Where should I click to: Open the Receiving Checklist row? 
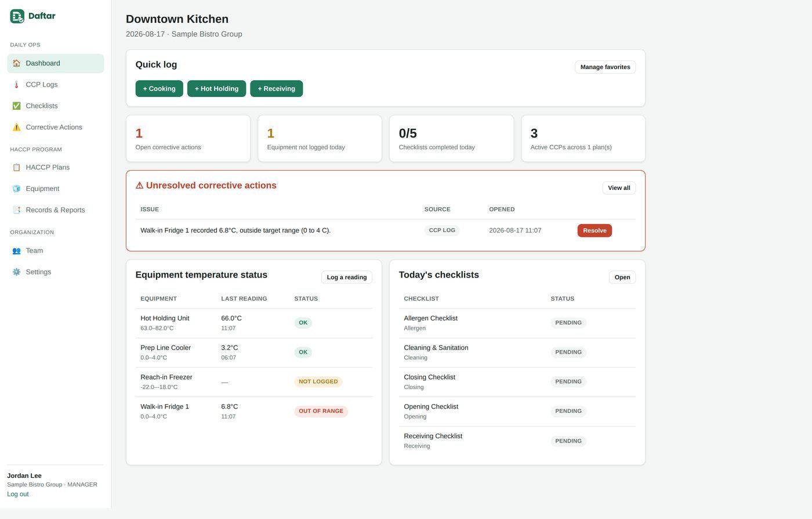517,441
